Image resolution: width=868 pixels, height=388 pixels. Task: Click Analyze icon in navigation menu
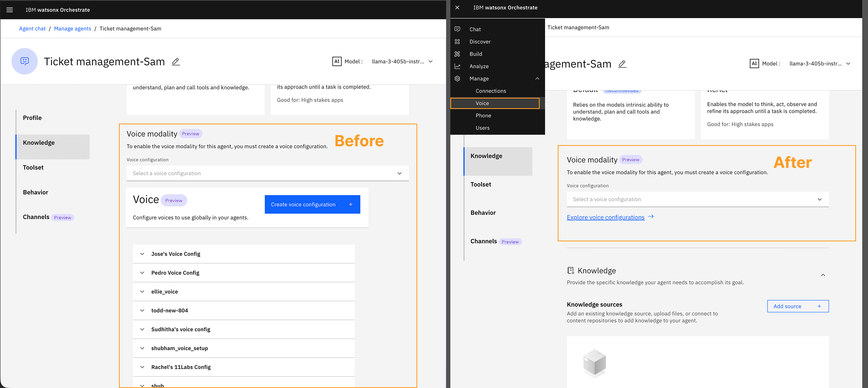457,66
